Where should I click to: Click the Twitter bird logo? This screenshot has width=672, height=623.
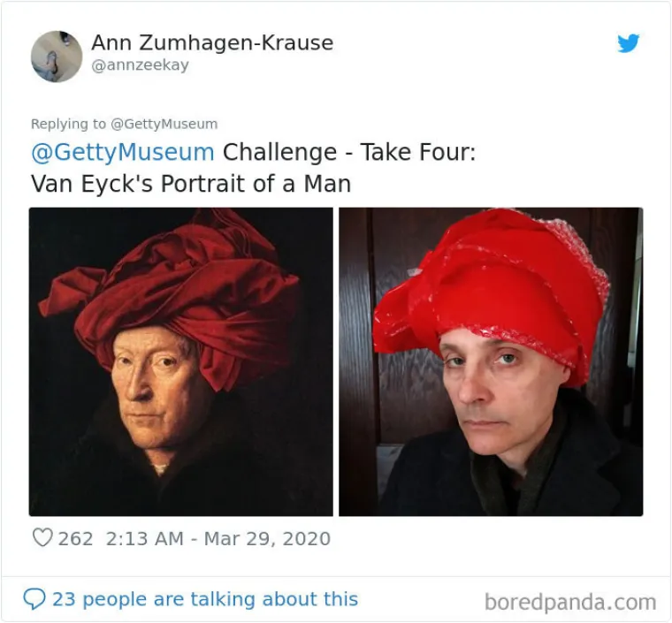tap(629, 42)
